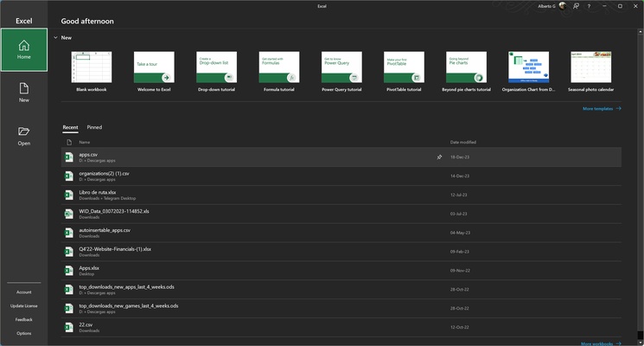Screen dimensions: 644x346
Task: Open recent file organizations(2) (1).csv
Action: (341, 176)
